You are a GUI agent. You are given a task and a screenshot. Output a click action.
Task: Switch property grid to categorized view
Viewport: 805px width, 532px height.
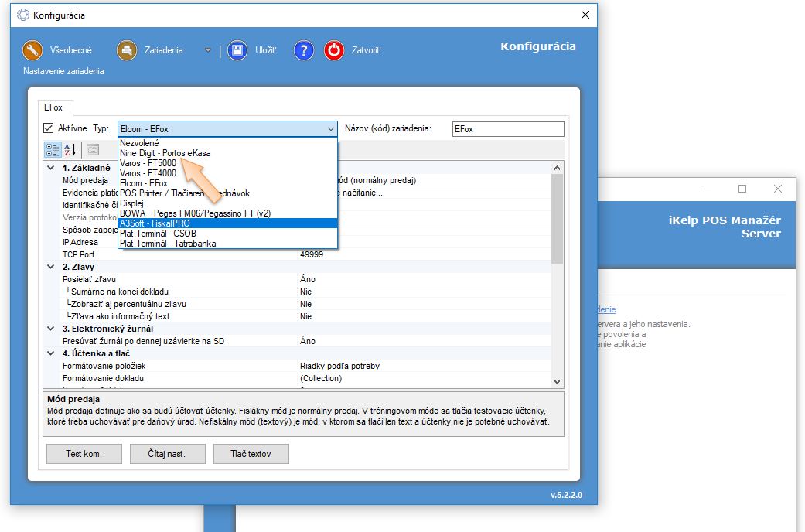point(53,150)
